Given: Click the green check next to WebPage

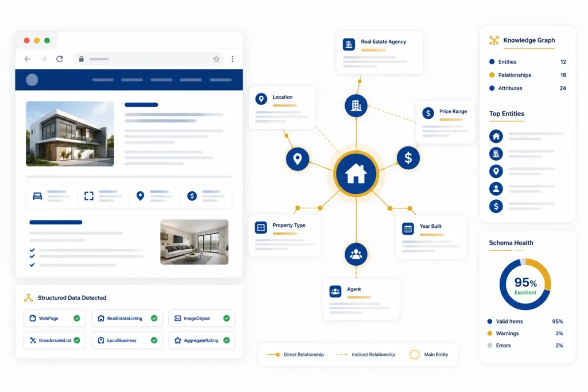Looking at the screenshot, I should (x=77, y=318).
